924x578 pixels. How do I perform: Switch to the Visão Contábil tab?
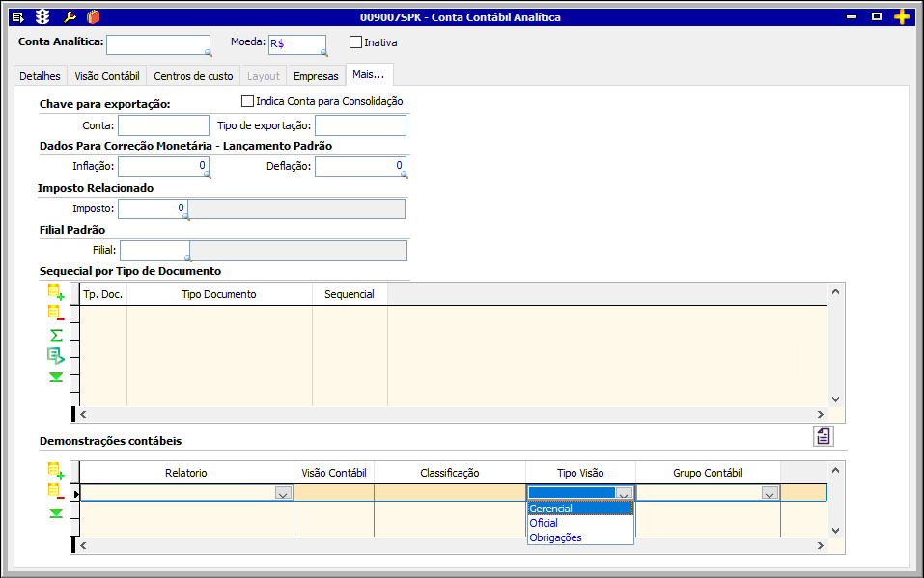click(106, 76)
